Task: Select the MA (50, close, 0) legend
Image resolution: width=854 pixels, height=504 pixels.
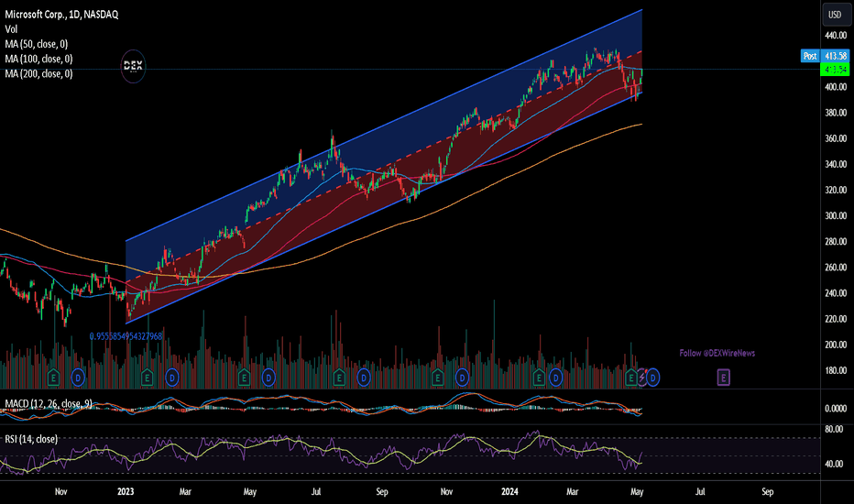Action: (37, 44)
